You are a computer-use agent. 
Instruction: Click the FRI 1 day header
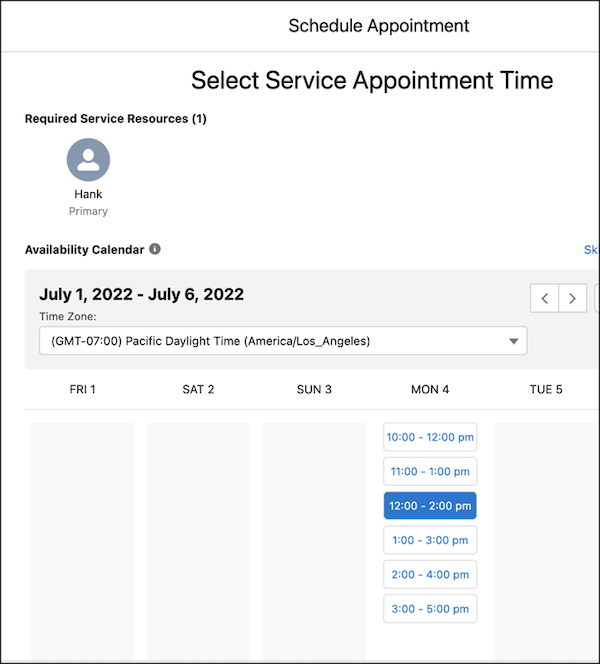pyautogui.click(x=83, y=389)
